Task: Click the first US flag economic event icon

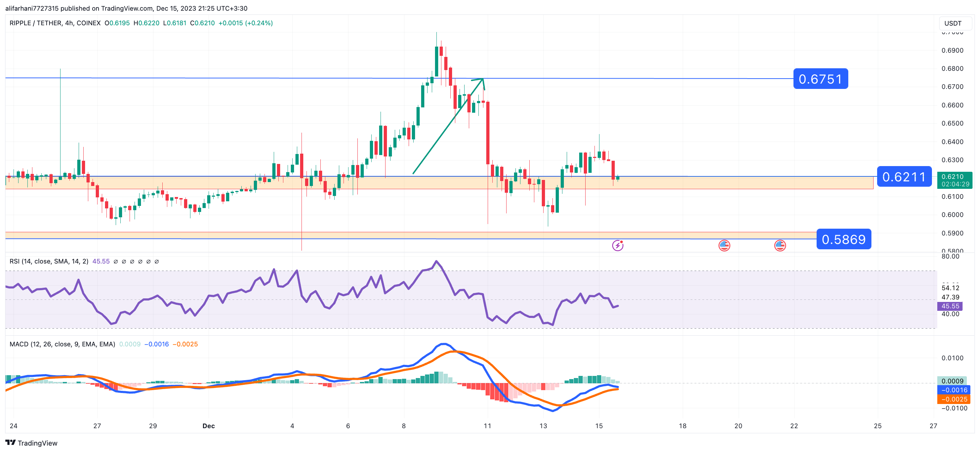Action: [x=724, y=246]
